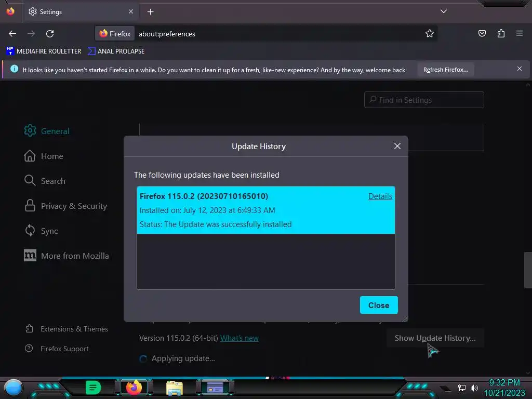532x399 pixels.
Task: Open Extensions & Themes link
Action: 66,329
